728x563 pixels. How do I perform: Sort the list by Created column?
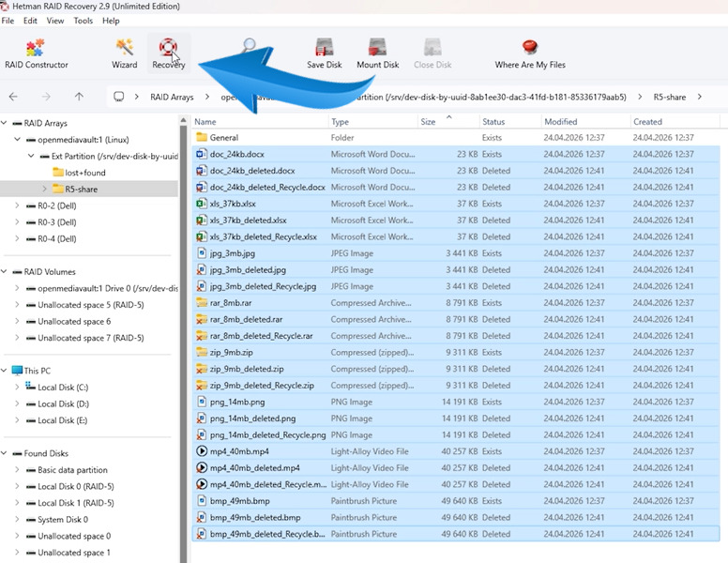point(675,122)
